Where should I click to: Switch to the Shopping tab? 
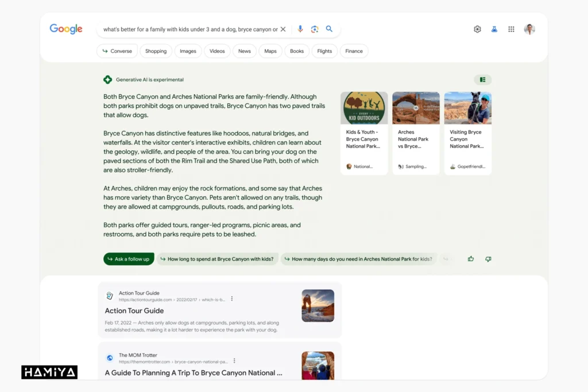tap(156, 51)
